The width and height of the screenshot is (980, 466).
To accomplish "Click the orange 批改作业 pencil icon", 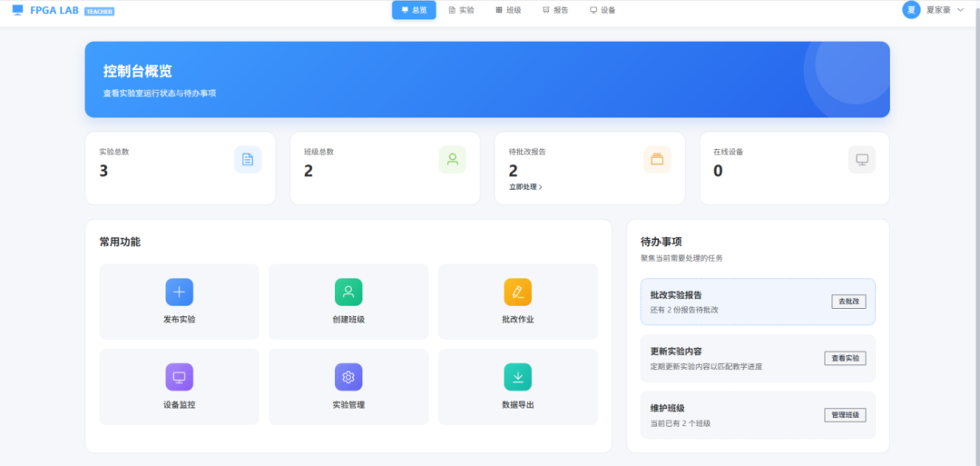I will [517, 292].
